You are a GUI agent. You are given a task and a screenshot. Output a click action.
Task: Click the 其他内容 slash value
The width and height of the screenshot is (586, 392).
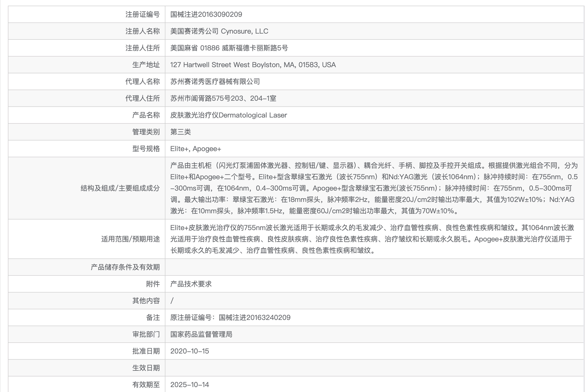click(172, 300)
